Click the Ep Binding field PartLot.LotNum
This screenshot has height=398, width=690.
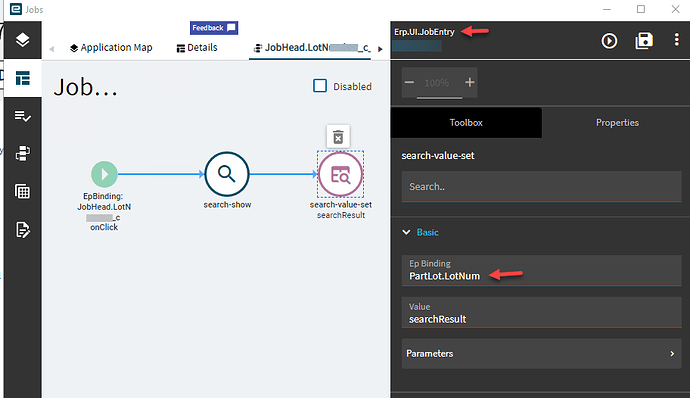[x=542, y=271]
